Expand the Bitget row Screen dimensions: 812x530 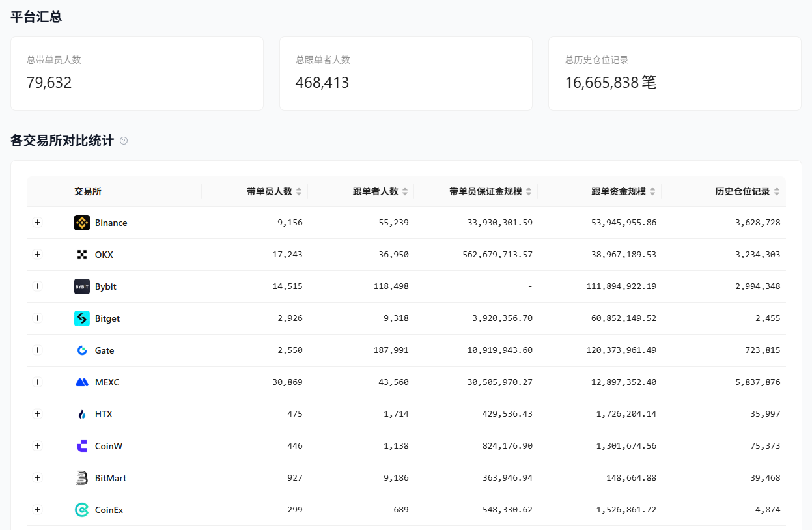point(37,318)
